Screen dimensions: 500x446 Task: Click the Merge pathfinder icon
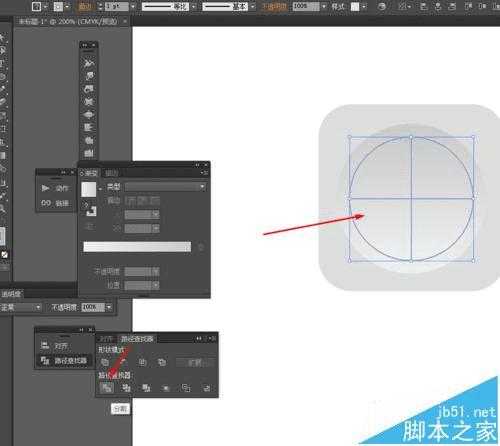(x=146, y=388)
